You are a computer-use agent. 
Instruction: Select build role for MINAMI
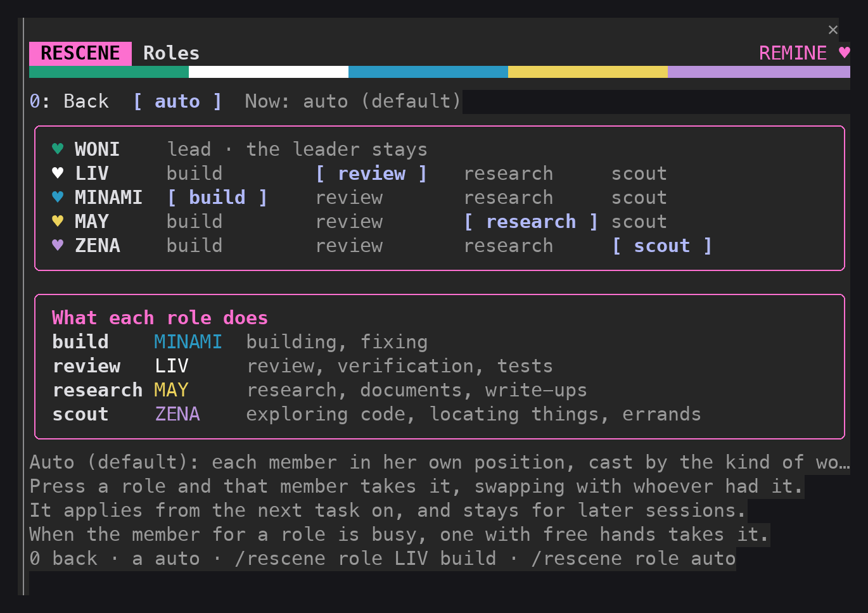(x=217, y=198)
